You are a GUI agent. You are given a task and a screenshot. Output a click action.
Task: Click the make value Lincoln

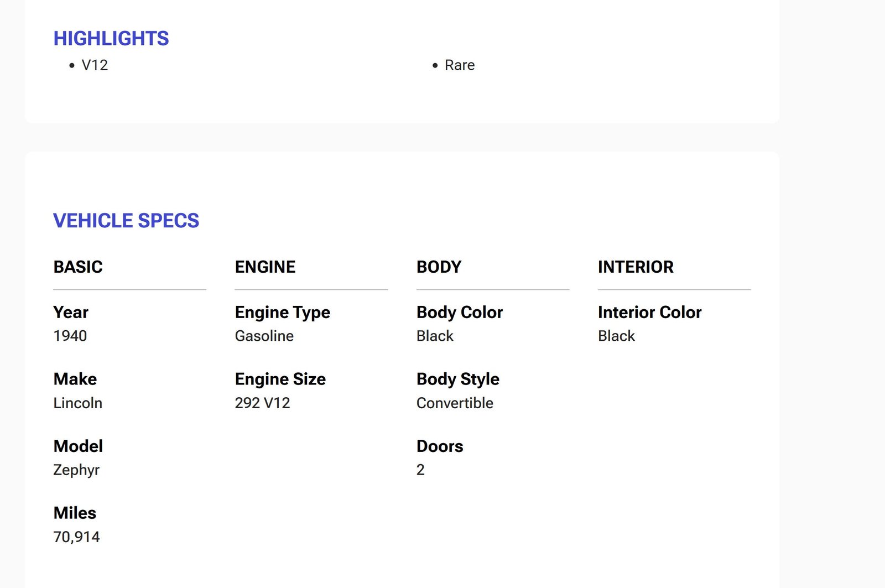click(78, 403)
